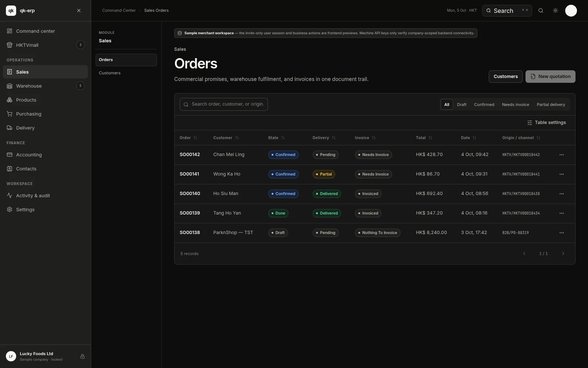Sort by the Delivery column header
588x368 pixels.
(324, 138)
